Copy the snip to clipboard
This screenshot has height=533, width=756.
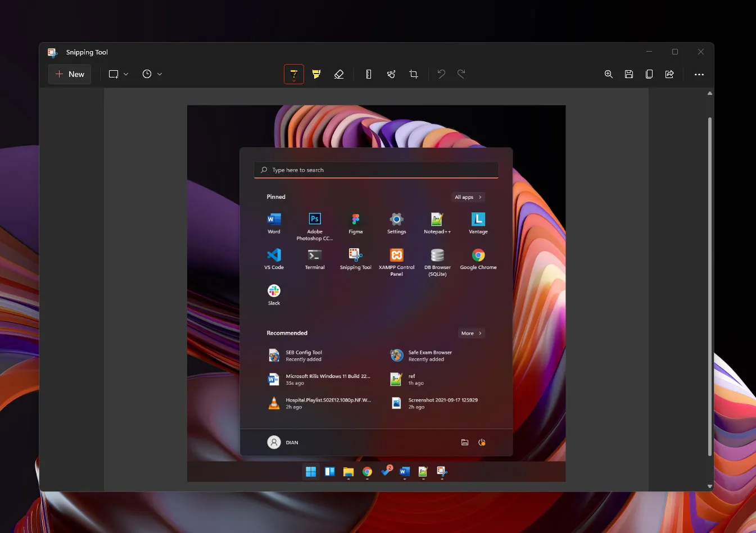tap(649, 74)
